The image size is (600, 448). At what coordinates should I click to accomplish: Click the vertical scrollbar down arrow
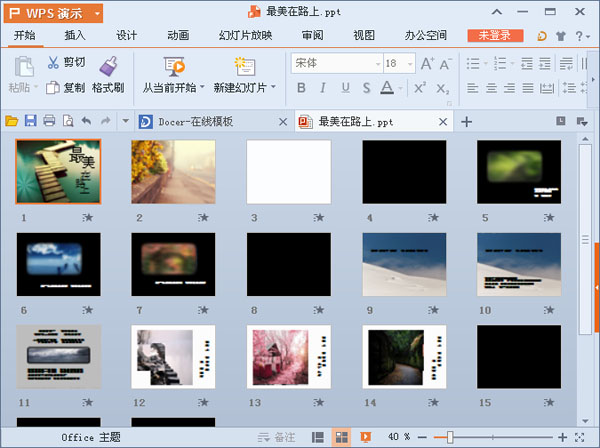585,421
